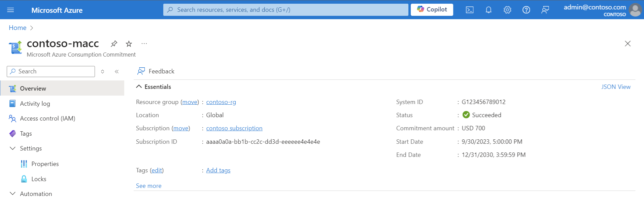This screenshot has height=203, width=644.
Task: Click the top bar feedback icon
Action: pyautogui.click(x=545, y=10)
